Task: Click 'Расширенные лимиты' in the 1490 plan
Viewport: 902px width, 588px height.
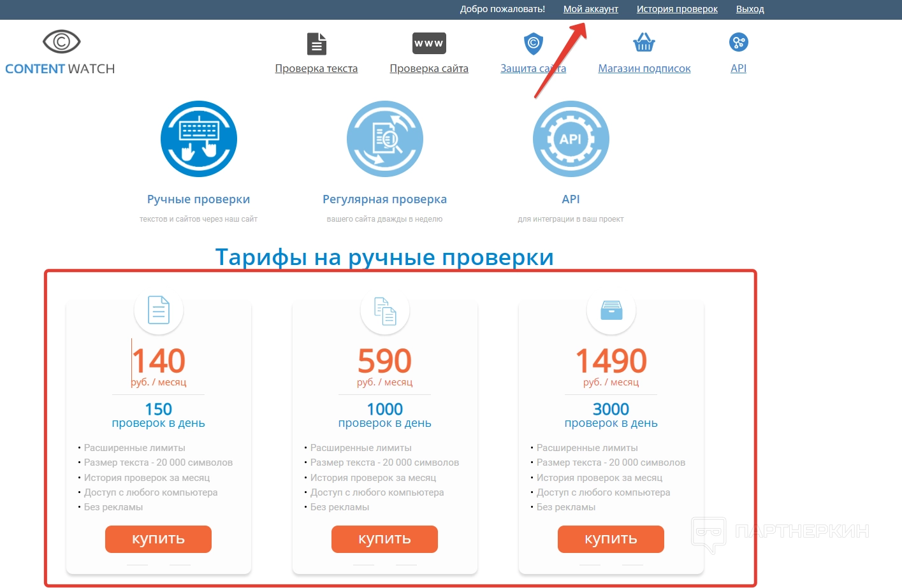Action: [x=587, y=448]
